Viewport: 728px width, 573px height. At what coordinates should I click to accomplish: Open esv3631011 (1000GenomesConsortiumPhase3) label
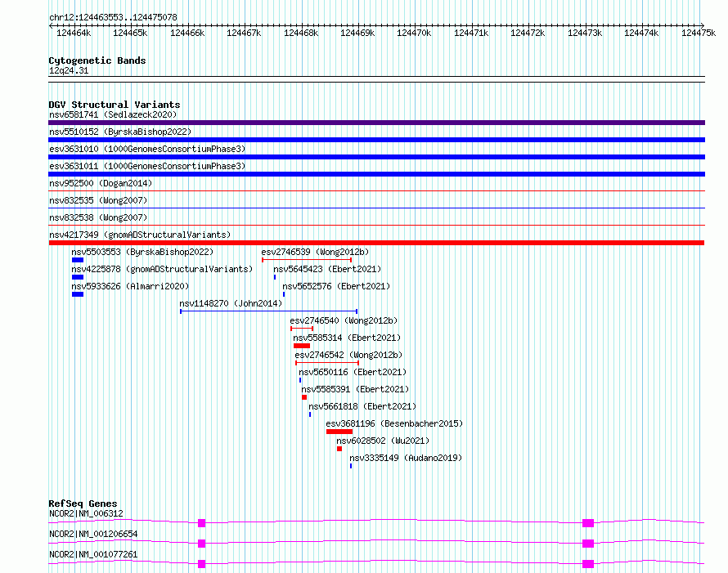147,166
